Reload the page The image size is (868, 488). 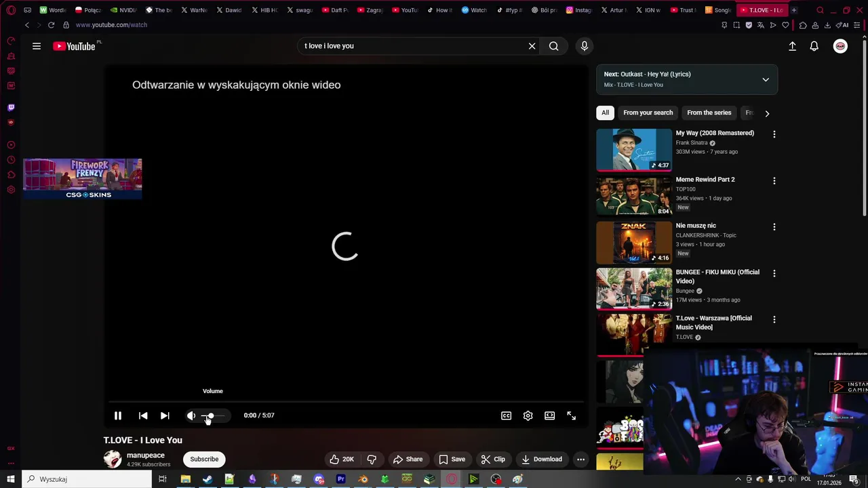click(51, 25)
